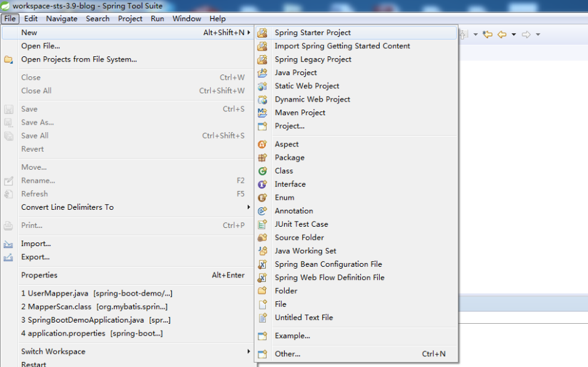
Task: Expand Convert Line Delimiters To submenu
Action: 248,207
